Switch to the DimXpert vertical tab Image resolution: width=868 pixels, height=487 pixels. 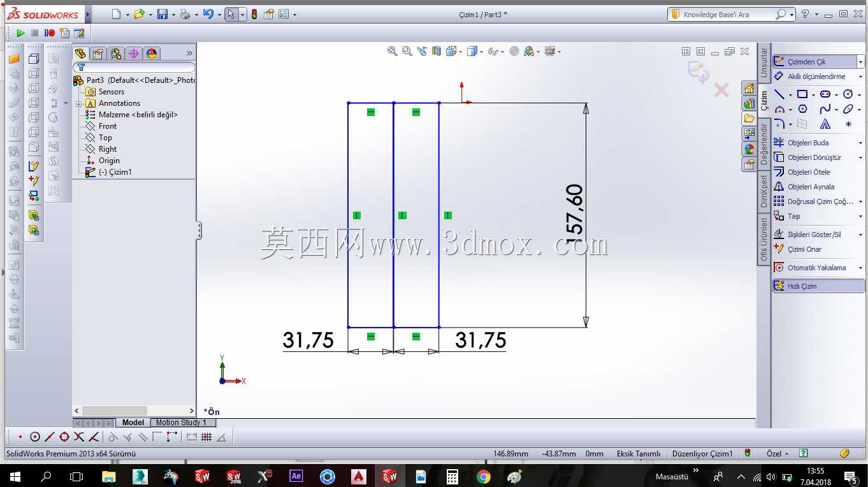tap(763, 191)
